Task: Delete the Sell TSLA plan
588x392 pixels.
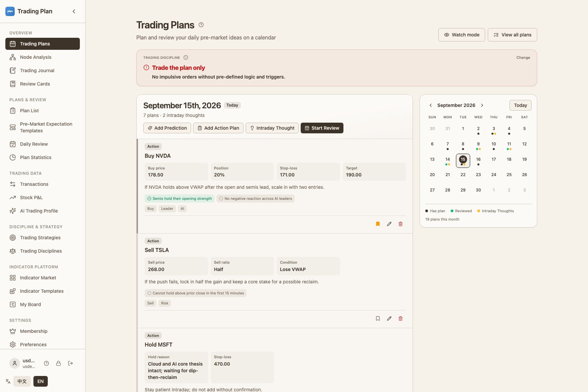Action: pyautogui.click(x=401, y=318)
